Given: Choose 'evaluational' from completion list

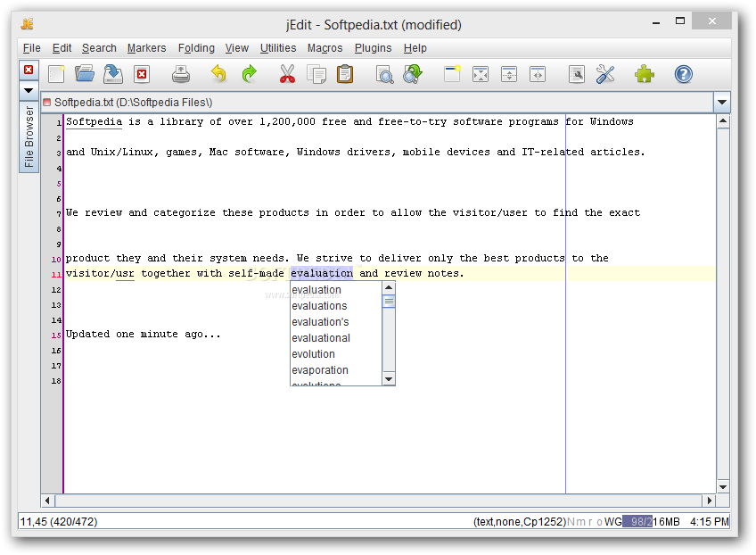Looking at the screenshot, I should pos(336,338).
